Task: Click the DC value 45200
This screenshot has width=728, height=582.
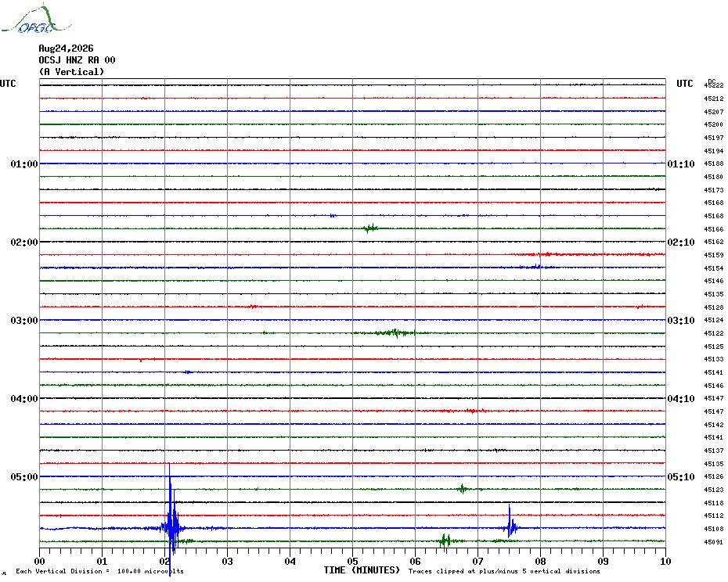Action: pyautogui.click(x=714, y=124)
